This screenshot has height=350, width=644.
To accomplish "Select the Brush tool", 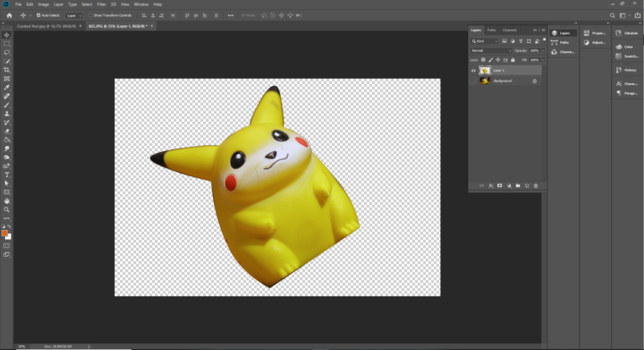I will pos(7,105).
